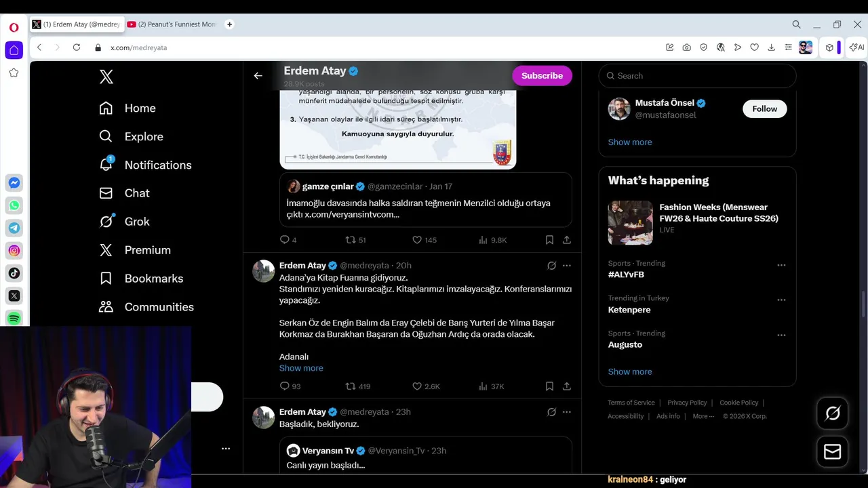
Task: Go back to the previous page
Action: click(x=39, y=47)
